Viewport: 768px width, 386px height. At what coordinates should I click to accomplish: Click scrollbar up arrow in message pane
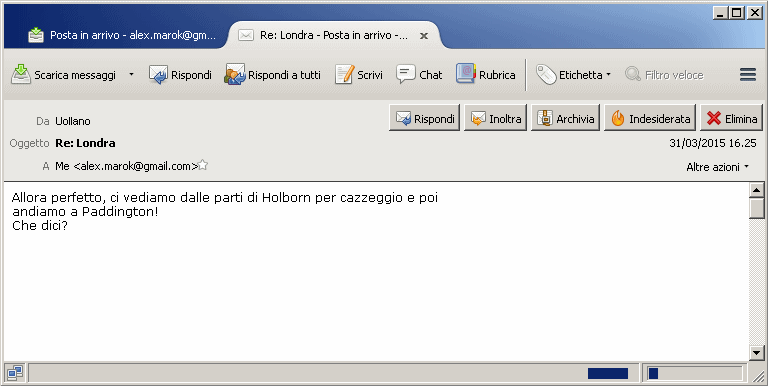click(756, 190)
